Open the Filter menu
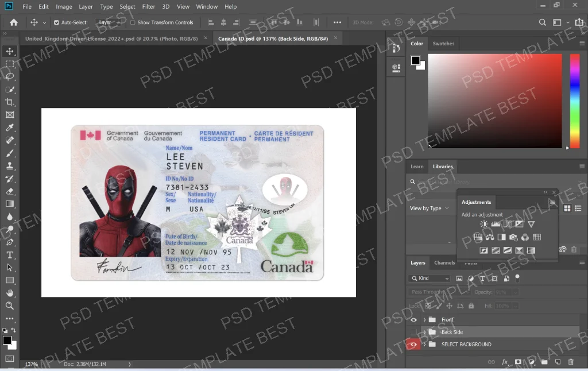This screenshot has width=588, height=371. pyautogui.click(x=149, y=6)
